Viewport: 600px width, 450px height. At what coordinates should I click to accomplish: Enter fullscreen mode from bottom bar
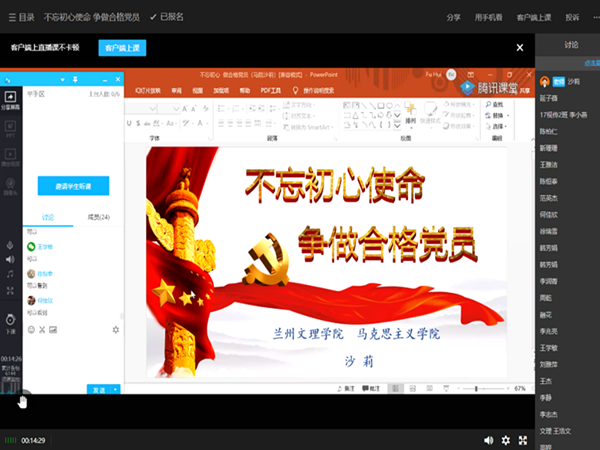[x=524, y=440]
